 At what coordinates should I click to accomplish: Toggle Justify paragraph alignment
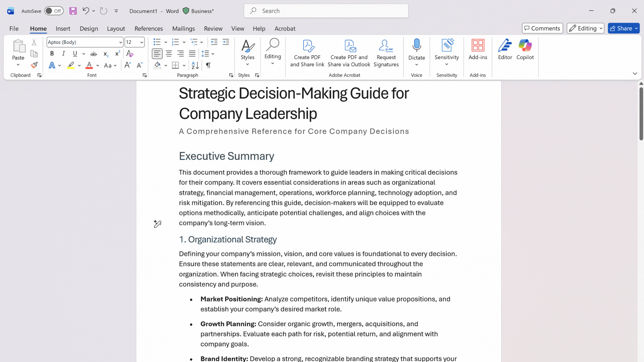point(192,54)
